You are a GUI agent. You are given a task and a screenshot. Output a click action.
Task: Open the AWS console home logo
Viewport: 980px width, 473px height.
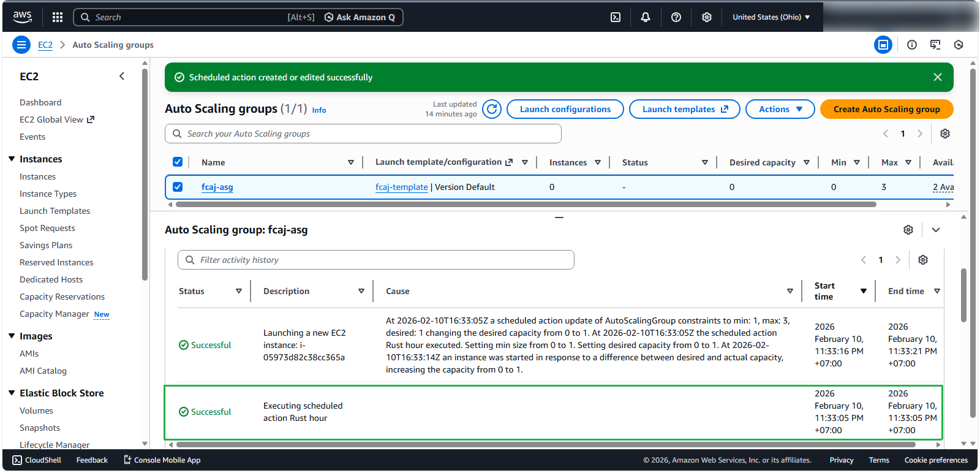coord(23,17)
